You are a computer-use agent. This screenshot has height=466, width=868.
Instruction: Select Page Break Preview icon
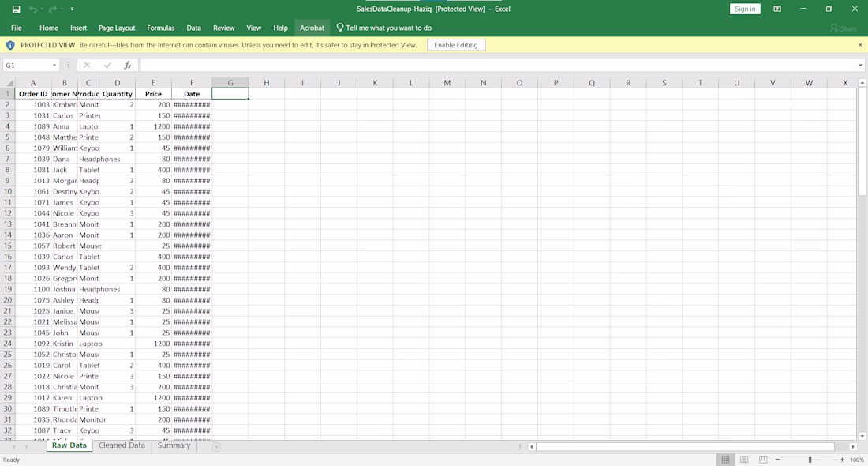(763, 460)
